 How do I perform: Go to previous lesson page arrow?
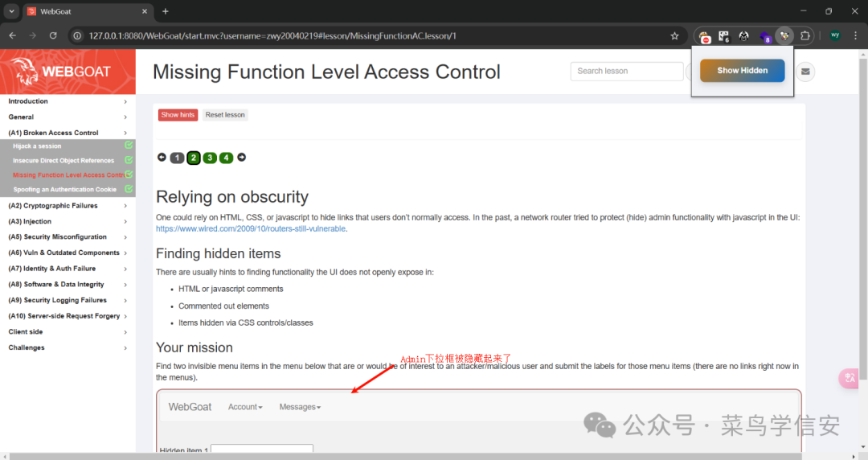coord(162,158)
